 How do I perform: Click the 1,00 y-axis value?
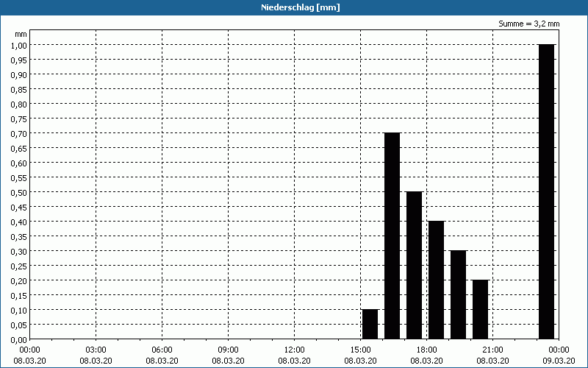[19, 45]
